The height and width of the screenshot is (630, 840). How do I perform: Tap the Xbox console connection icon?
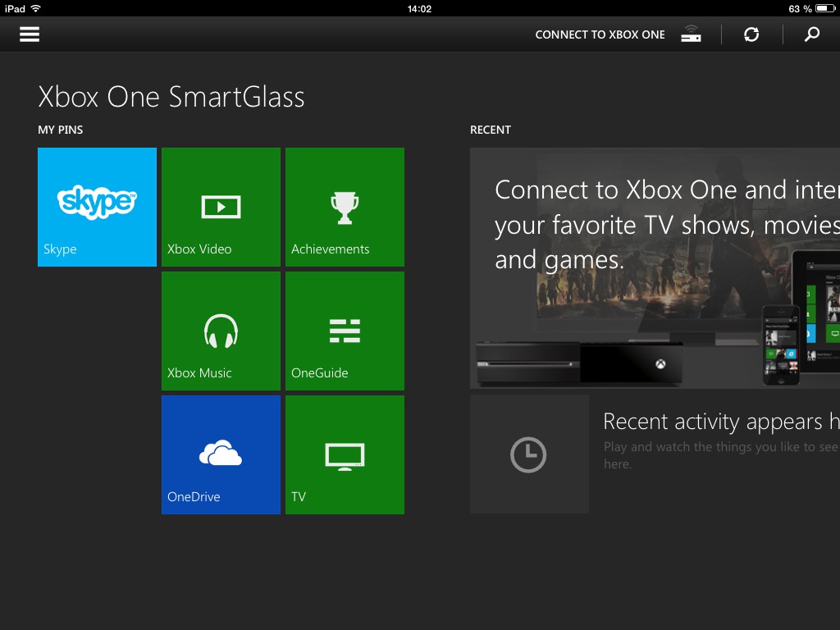(690, 34)
